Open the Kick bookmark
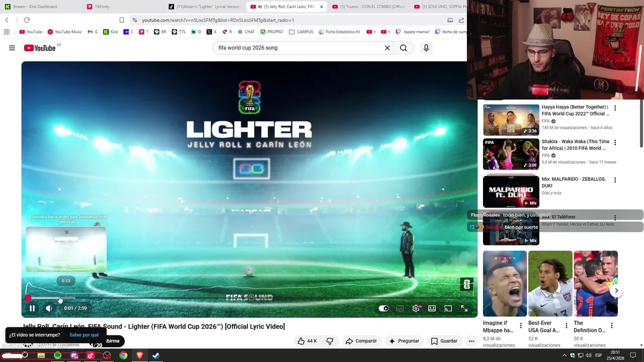The width and height of the screenshot is (644, 362). [x=111, y=32]
